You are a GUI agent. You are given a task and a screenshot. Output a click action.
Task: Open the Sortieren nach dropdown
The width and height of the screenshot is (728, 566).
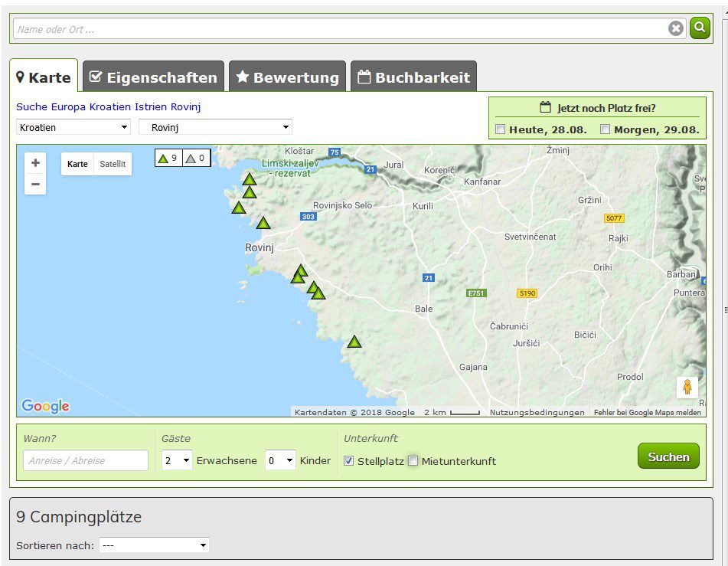154,545
